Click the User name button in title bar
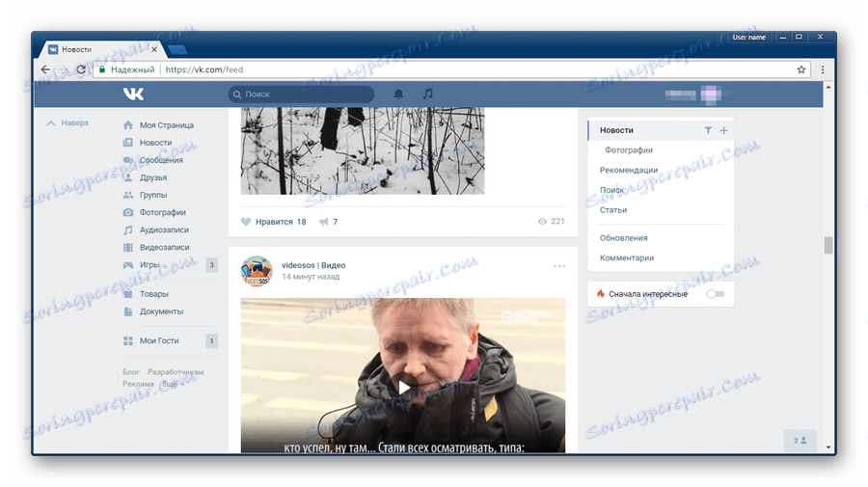Image resolution: width=868 pixels, height=487 pixels. click(x=749, y=37)
